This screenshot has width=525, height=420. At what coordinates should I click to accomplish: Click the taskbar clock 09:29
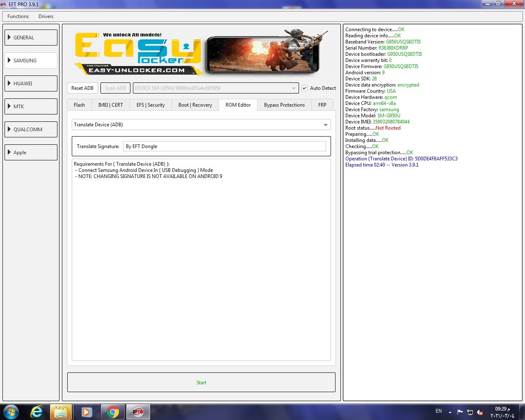click(502, 412)
